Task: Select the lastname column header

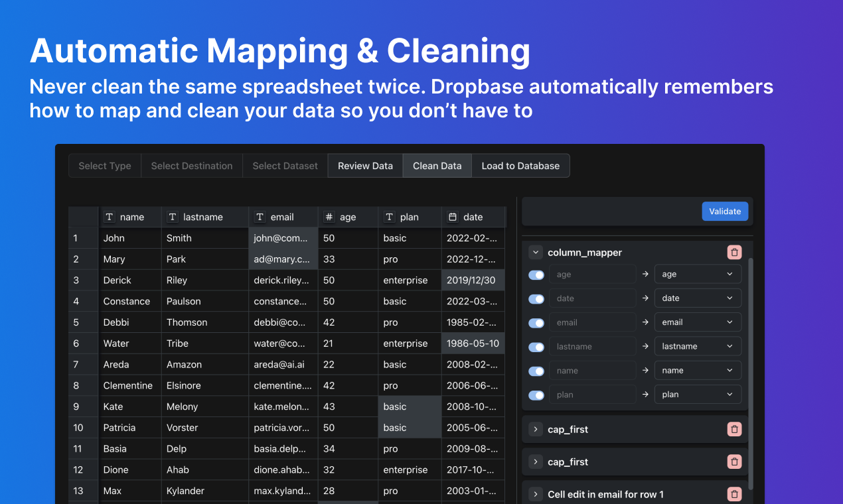Action: click(205, 217)
